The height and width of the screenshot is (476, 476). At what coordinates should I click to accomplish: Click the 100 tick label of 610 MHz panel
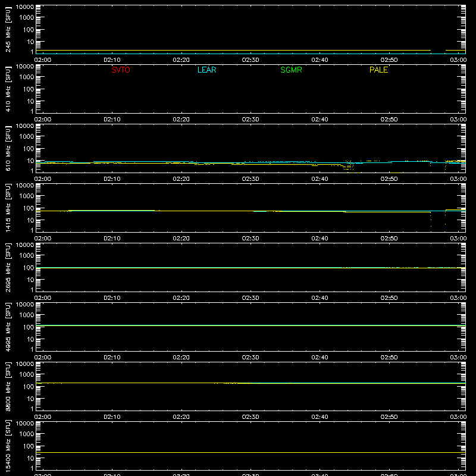[x=29, y=149]
